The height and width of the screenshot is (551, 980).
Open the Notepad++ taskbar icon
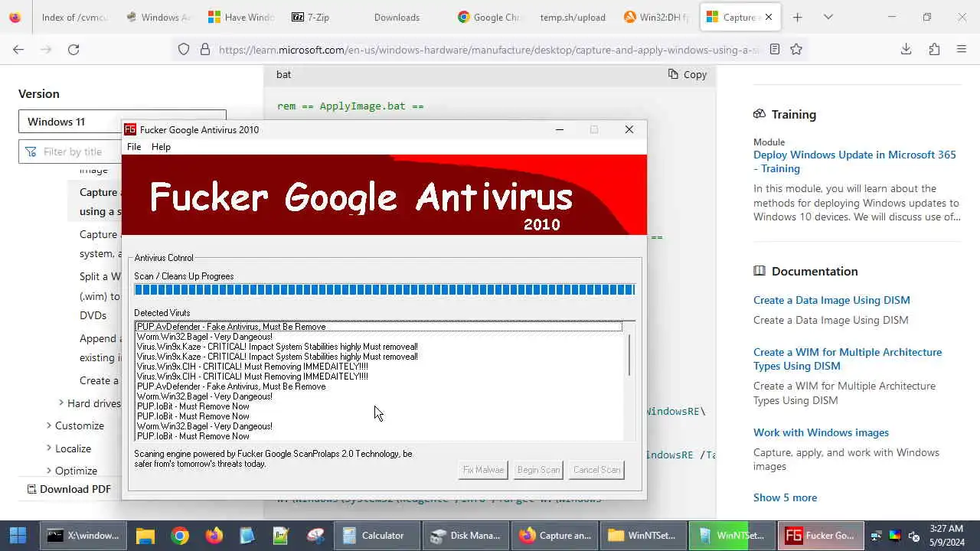[281, 536]
